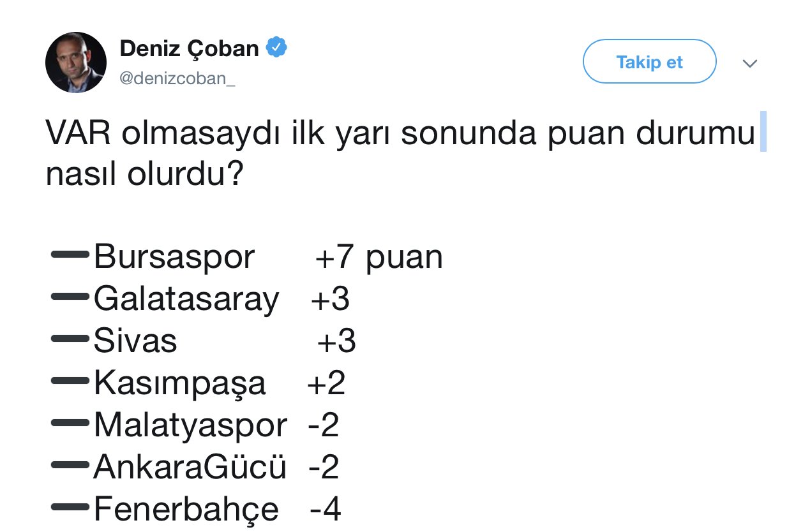Click the dash icon before Malatyaspor
The image size is (803, 532).
click(x=69, y=423)
